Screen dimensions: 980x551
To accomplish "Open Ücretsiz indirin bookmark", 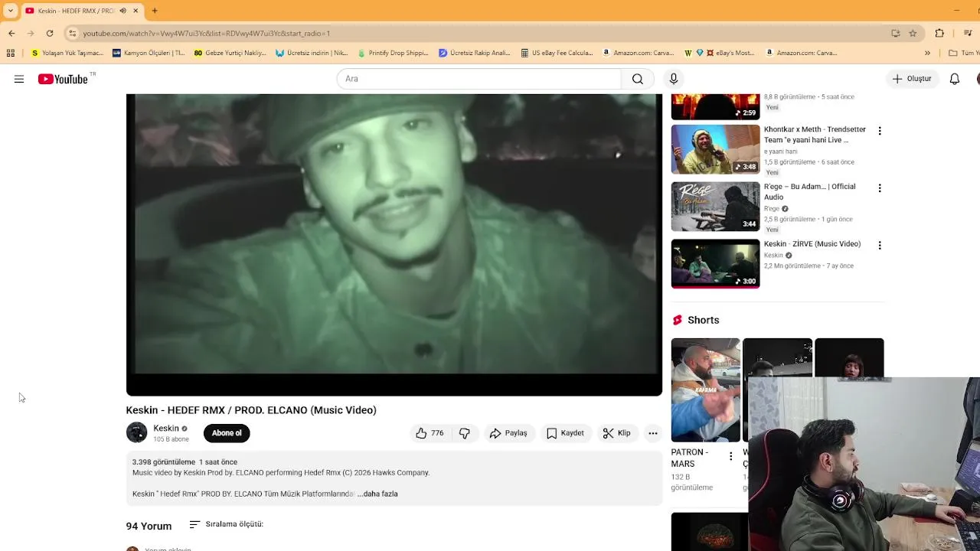I will [312, 53].
